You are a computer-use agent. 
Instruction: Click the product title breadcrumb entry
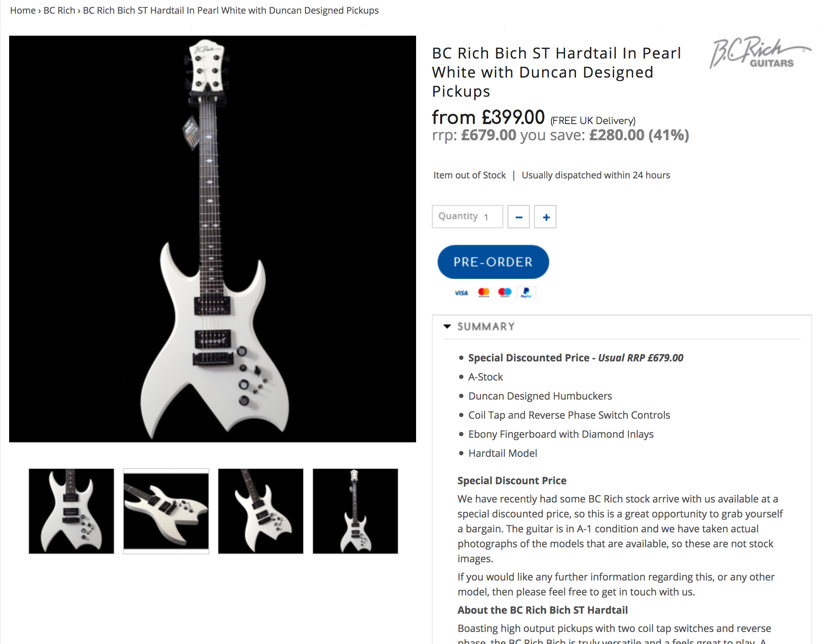tap(231, 10)
